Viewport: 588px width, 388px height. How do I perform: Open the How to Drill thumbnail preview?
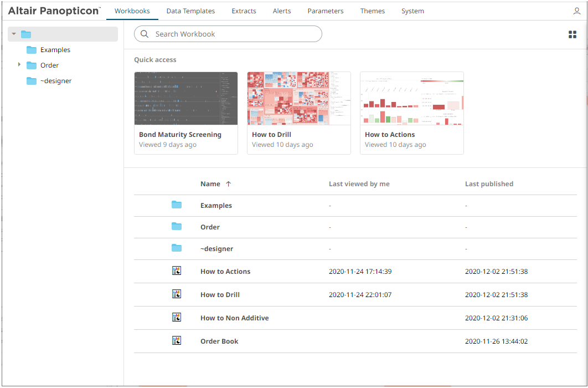pos(299,98)
